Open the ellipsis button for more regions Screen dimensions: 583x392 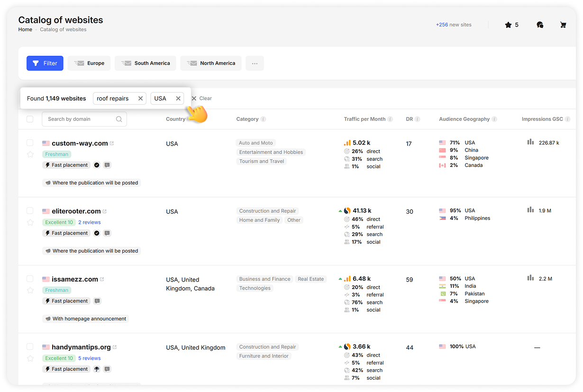coord(255,63)
